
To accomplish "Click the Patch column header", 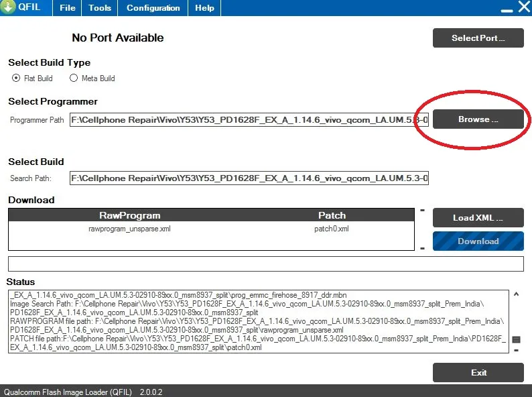I will coord(332,215).
